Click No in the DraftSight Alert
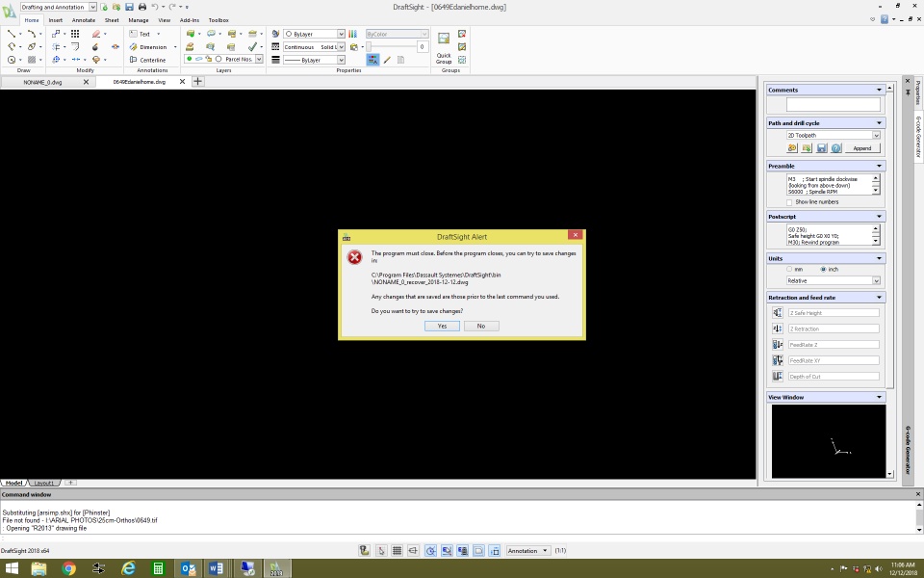The height and width of the screenshot is (578, 924). pos(481,326)
